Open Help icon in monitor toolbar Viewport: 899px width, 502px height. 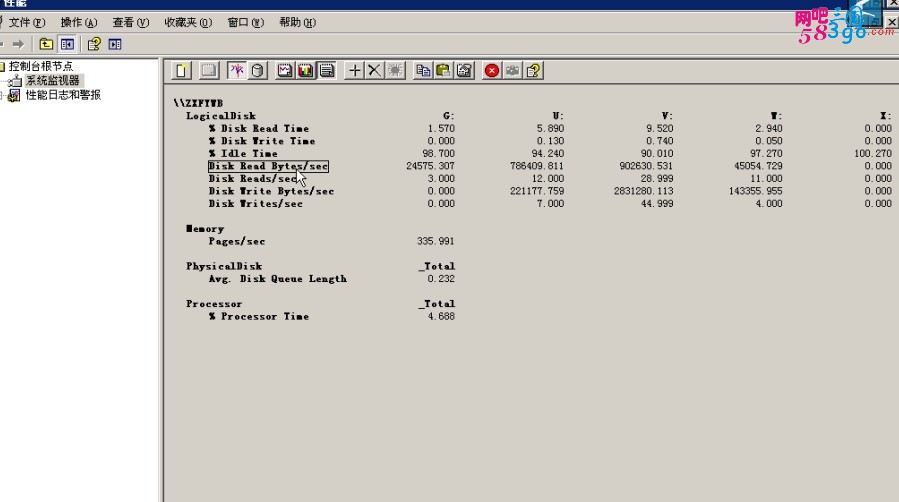pyautogui.click(x=533, y=70)
